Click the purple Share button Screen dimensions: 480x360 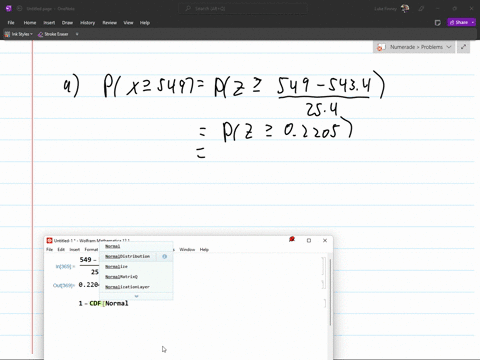tap(459, 22)
